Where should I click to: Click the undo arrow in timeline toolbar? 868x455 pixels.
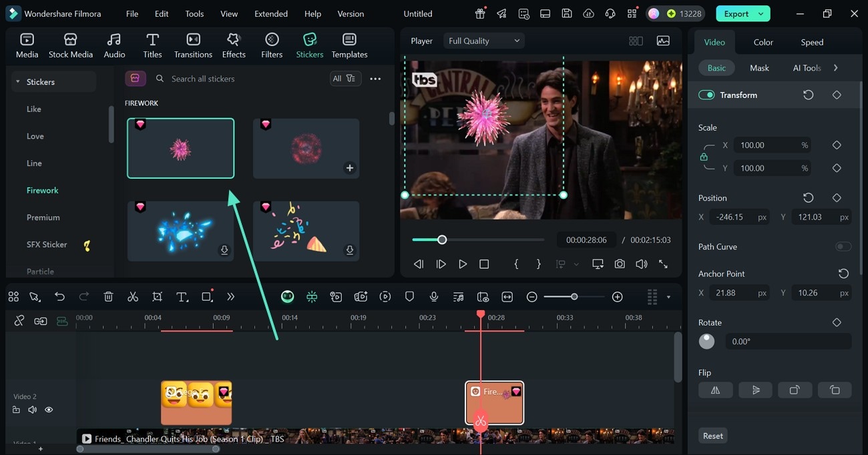[x=59, y=297]
